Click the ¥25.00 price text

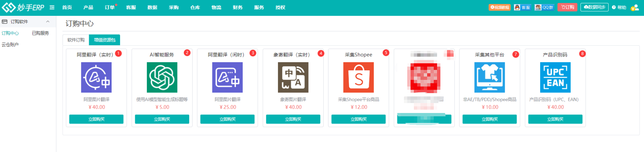tap(228, 107)
